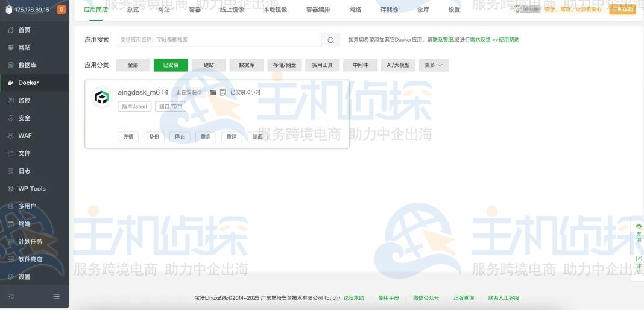Click 卸载 button for aingdesk
The image size is (644, 310).
click(257, 137)
